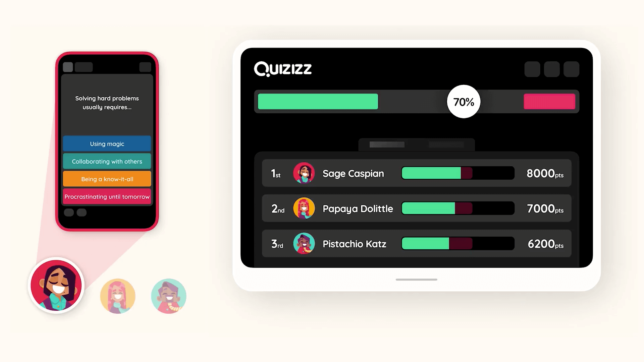Image resolution: width=644 pixels, height=362 pixels.
Task: Expand Papaya Dolittle's score bar details
Action: pyautogui.click(x=458, y=208)
